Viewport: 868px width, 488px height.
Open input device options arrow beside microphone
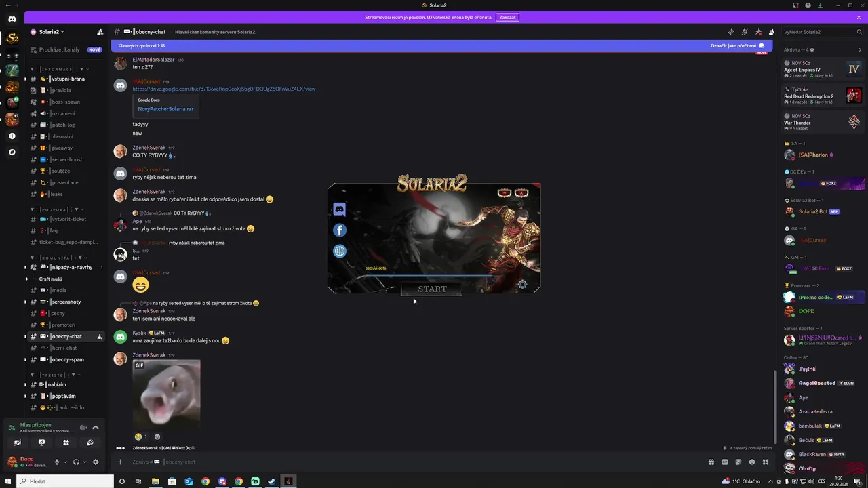pos(65,462)
